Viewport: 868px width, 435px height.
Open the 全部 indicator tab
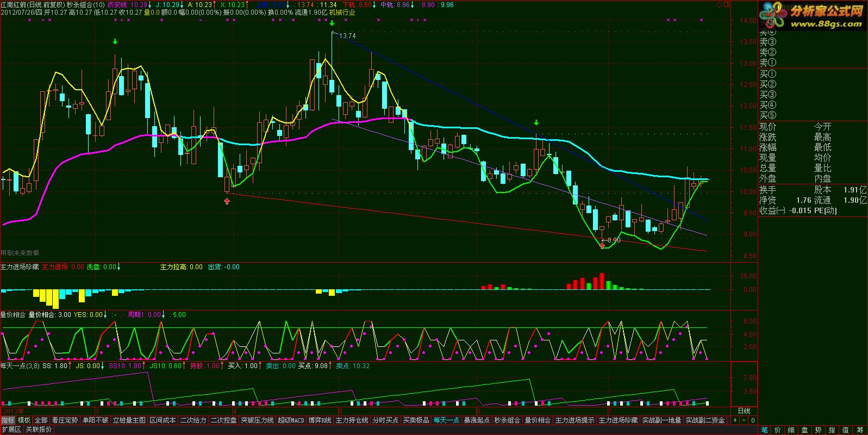click(x=41, y=420)
